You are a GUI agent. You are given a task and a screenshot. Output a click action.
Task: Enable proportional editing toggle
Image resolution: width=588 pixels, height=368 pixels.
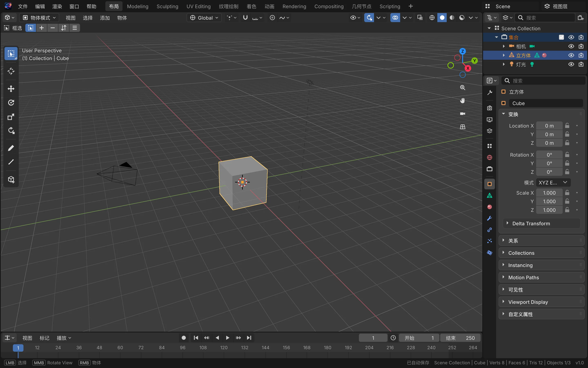point(272,18)
